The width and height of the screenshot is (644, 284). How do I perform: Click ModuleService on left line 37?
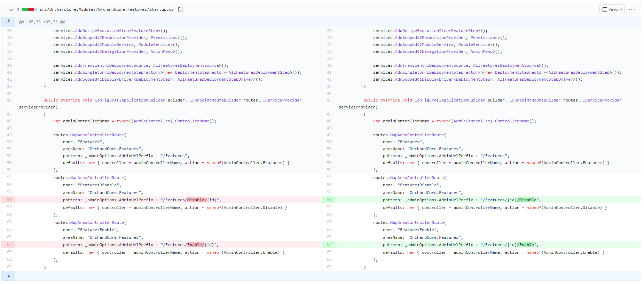tap(154, 44)
